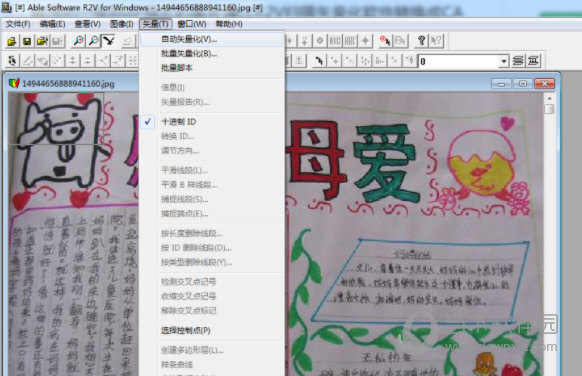Select the hand pointer edit tool
The width and height of the screenshot is (582, 376).
tap(12, 61)
